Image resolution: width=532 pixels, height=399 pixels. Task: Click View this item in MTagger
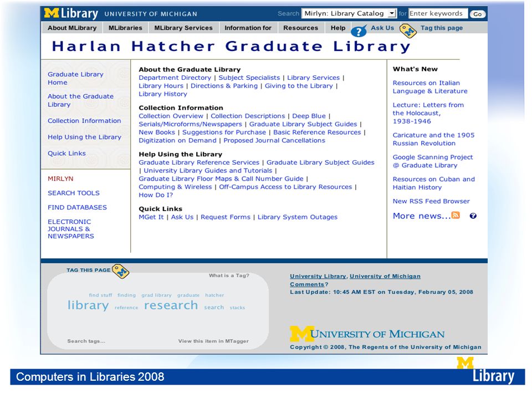click(x=213, y=341)
